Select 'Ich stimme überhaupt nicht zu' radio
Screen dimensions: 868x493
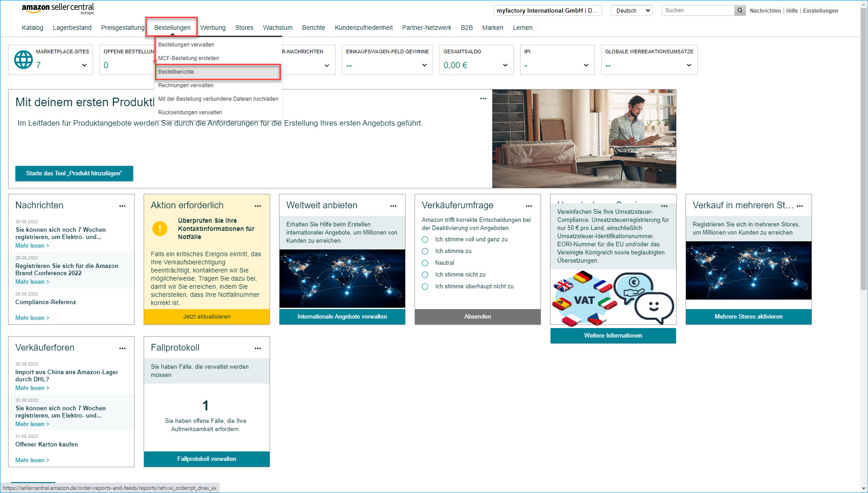[x=425, y=286]
